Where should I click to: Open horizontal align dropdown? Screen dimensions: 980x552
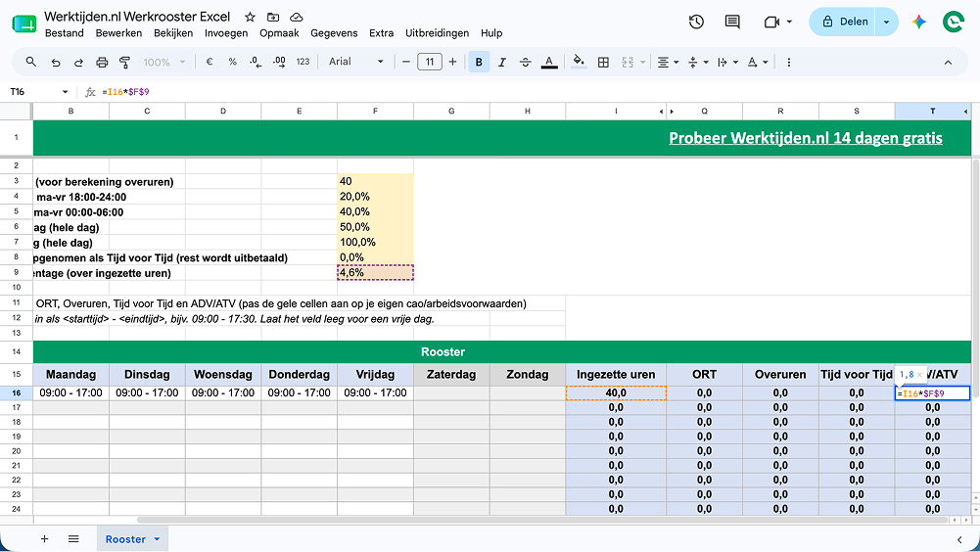[x=668, y=62]
